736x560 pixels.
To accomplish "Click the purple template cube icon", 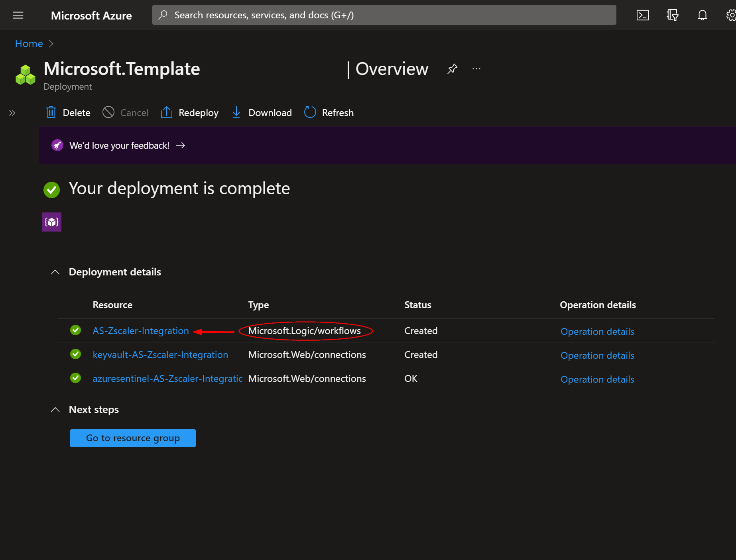I will 51,222.
